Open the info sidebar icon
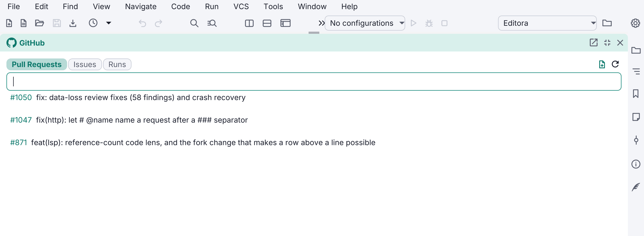The height and width of the screenshot is (236, 644). tap(636, 164)
